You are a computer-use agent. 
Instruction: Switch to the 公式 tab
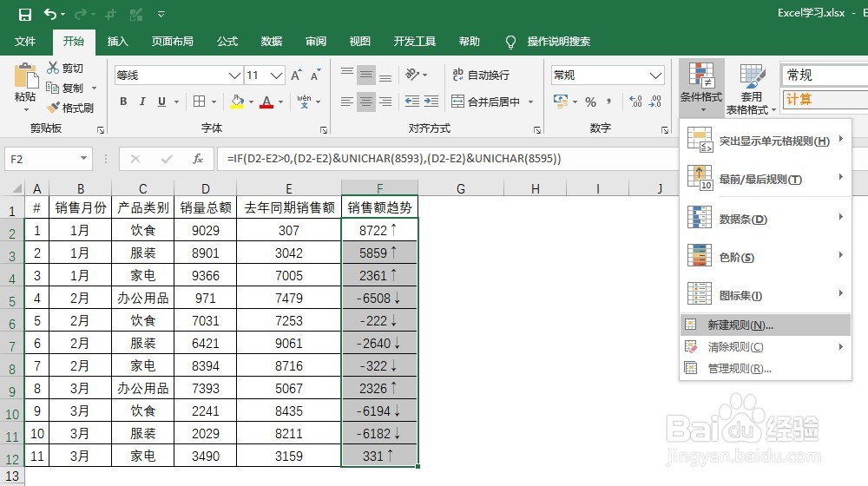(x=227, y=42)
